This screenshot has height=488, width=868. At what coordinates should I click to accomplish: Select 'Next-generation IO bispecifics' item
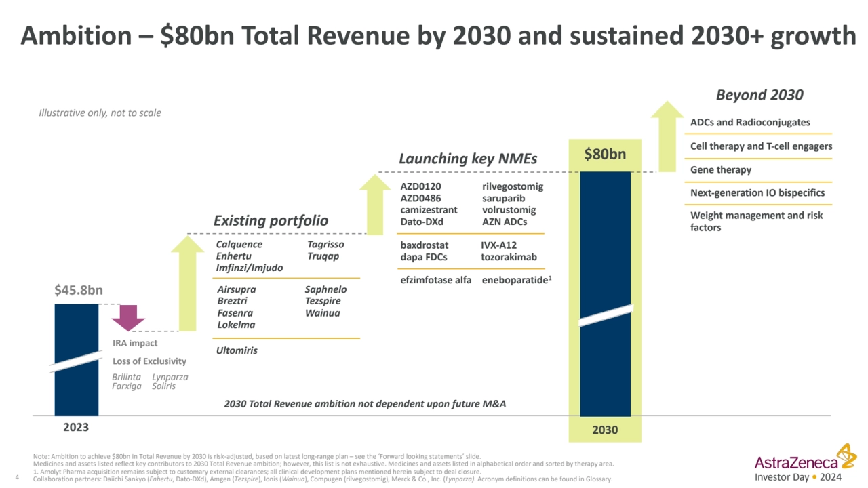757,192
